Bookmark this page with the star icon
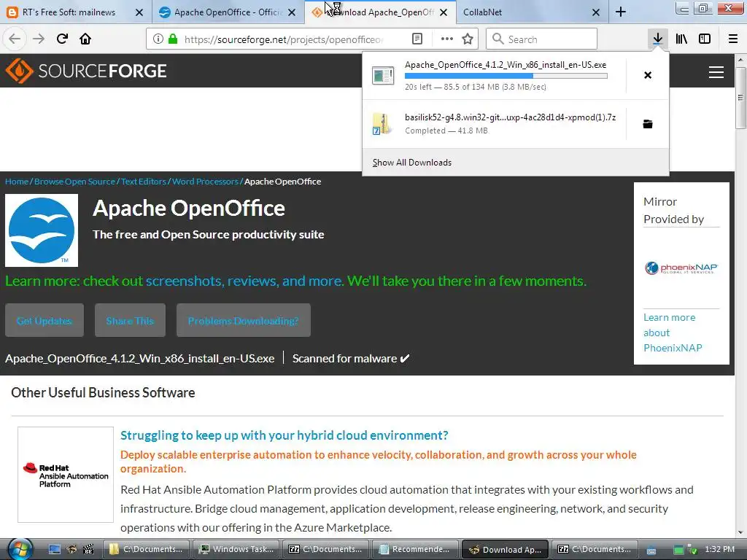 click(x=468, y=39)
